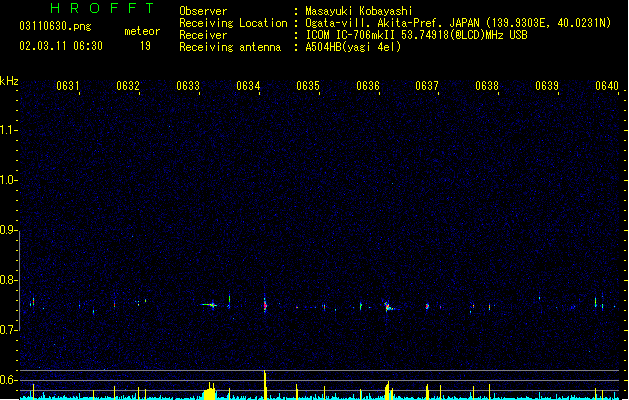This screenshot has height=400, width=629.
Task: Click the meteor echo cluster after 0636
Action: (388, 307)
